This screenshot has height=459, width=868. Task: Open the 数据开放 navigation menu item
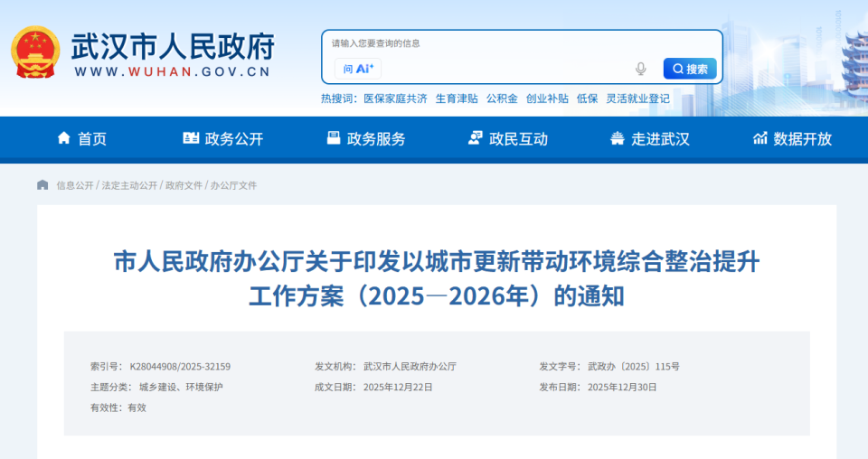[x=803, y=139]
